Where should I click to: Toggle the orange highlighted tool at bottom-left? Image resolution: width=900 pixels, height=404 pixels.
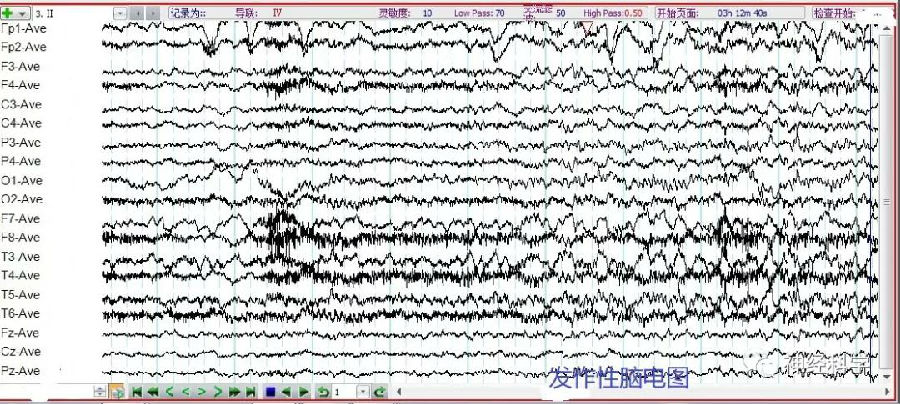pyautogui.click(x=117, y=392)
